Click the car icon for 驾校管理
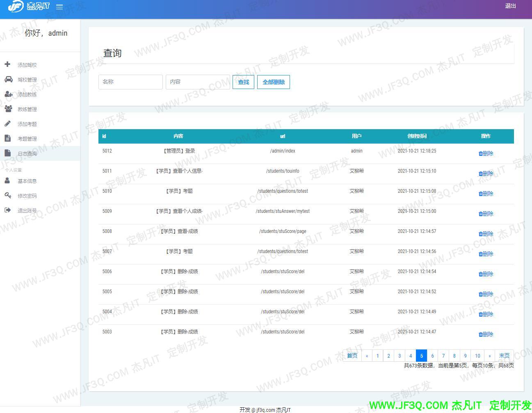The image size is (532, 413). tap(8, 79)
